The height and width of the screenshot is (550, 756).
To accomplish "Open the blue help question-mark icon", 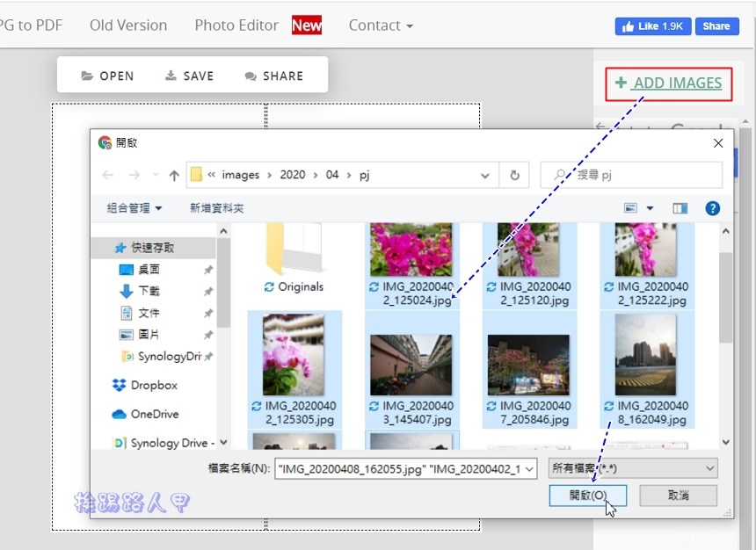I will click(x=712, y=207).
